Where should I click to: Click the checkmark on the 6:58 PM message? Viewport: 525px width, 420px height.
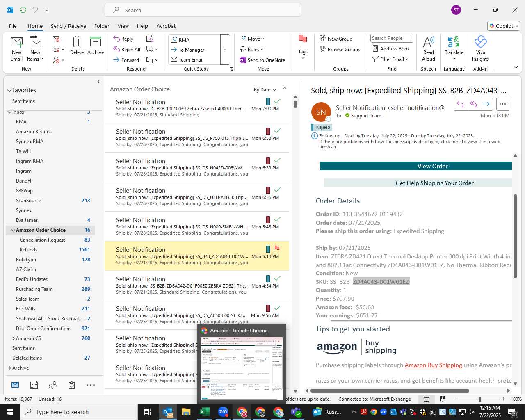tap(277, 130)
